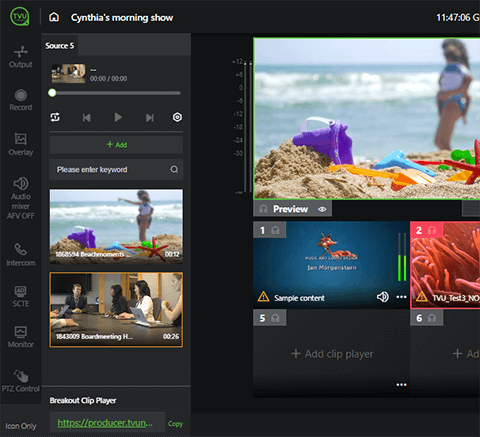The width and height of the screenshot is (480, 437).
Task: Open the producer.tvun breakout link
Action: click(x=105, y=423)
